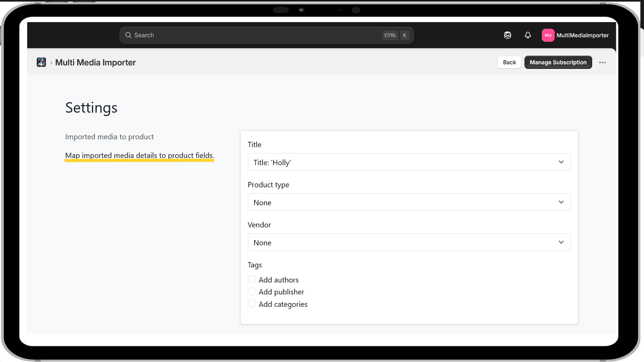Viewport: 644px width, 362px height.
Task: Open the Product type dropdown
Action: tap(409, 202)
